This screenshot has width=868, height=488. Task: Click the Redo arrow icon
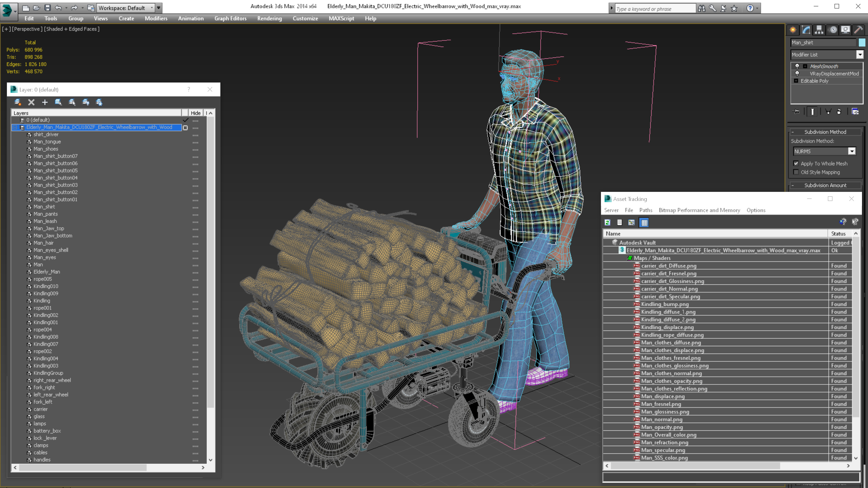pos(74,8)
